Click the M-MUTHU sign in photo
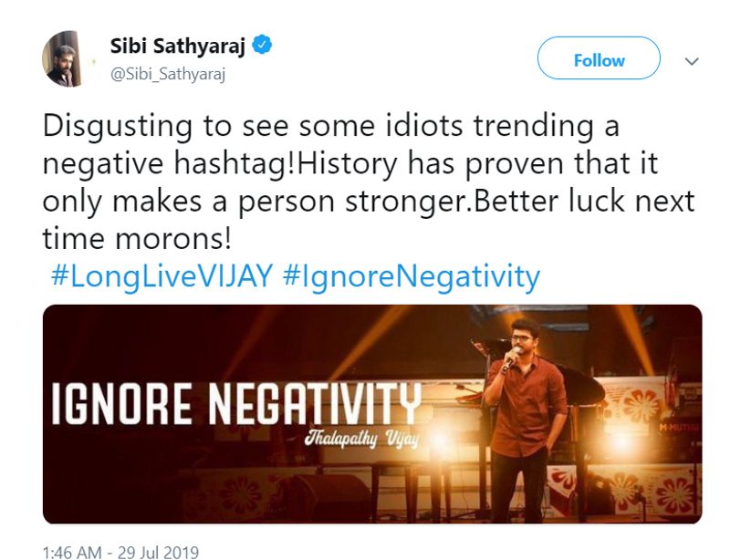The height and width of the screenshot is (560, 730). (679, 426)
